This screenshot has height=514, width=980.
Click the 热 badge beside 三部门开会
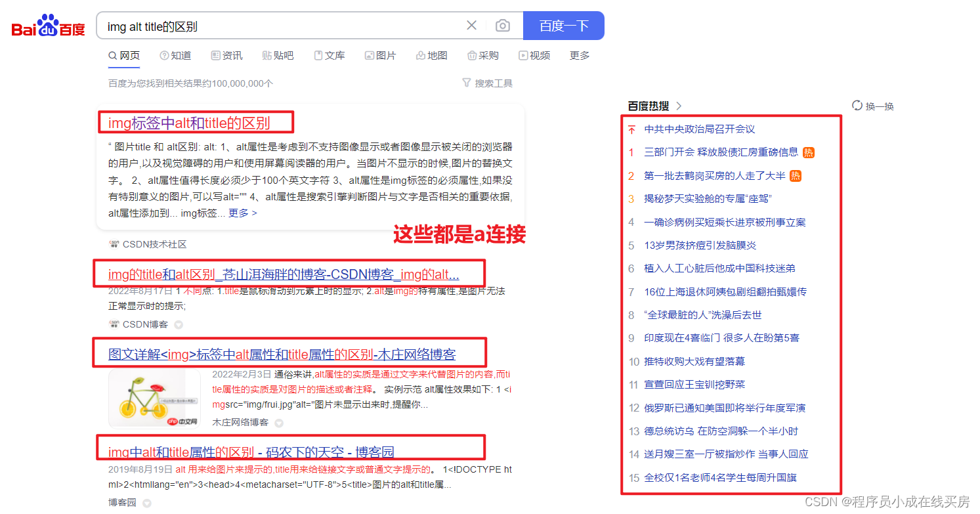pos(809,152)
